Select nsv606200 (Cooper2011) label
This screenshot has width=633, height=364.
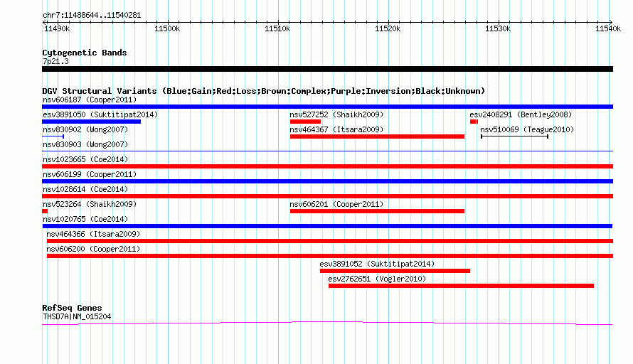(93, 249)
